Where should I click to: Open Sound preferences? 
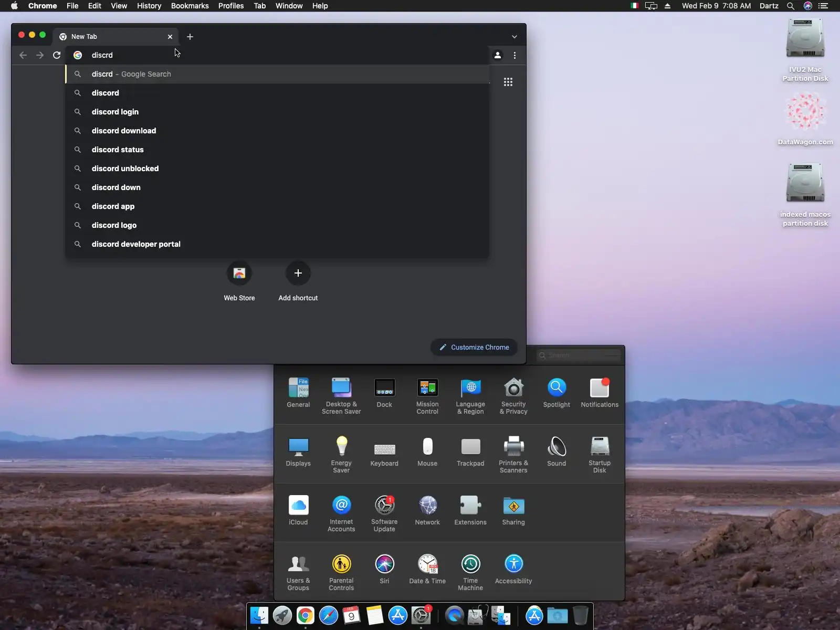(x=556, y=451)
